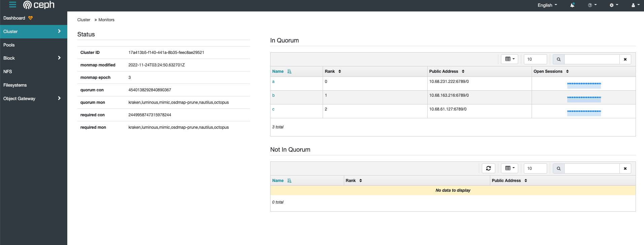Click open sessions sparkline for monitor c
Viewport: 644px width, 245px height.
pos(584,113)
